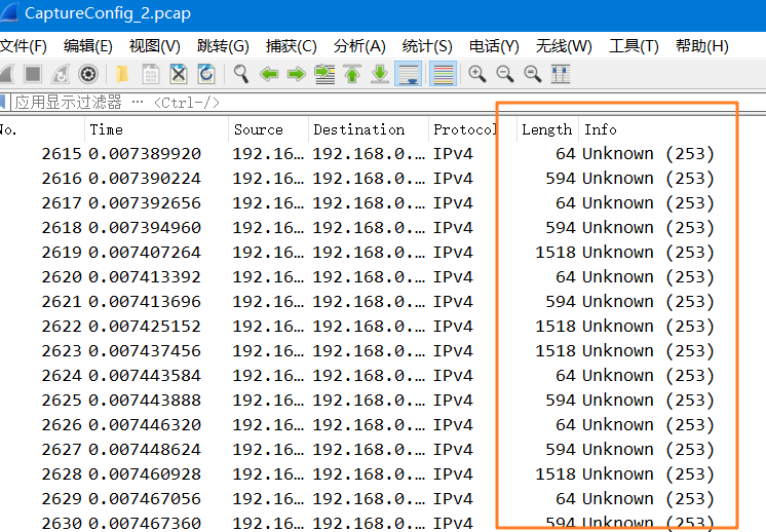Sort by Info column header
Image resolution: width=766 pixels, height=532 pixels.
tap(672, 130)
